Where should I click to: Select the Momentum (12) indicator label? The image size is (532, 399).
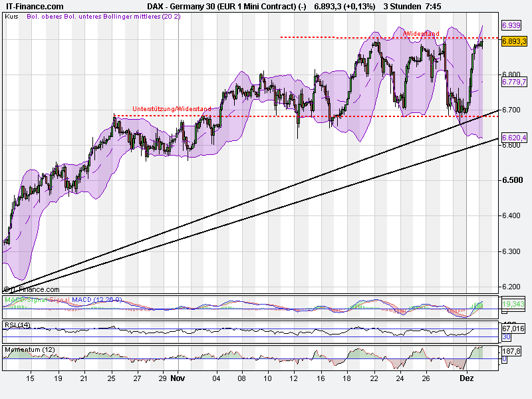(x=30, y=350)
